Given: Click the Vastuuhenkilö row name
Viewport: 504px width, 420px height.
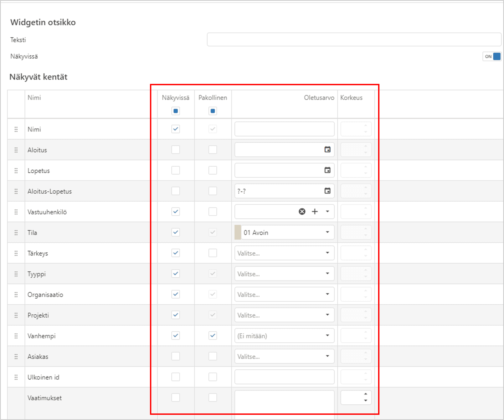Looking at the screenshot, I should click(47, 212).
